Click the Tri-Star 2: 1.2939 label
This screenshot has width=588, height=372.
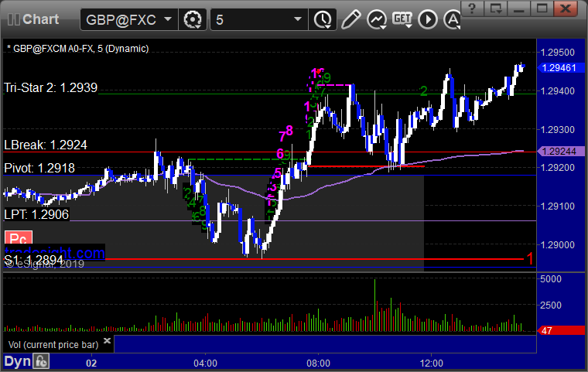[50, 87]
